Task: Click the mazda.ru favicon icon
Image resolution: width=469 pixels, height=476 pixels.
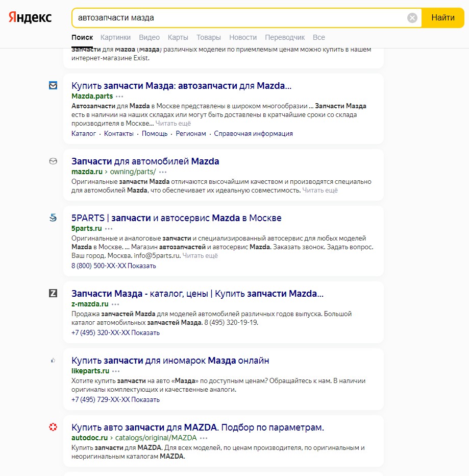Action: (53, 161)
